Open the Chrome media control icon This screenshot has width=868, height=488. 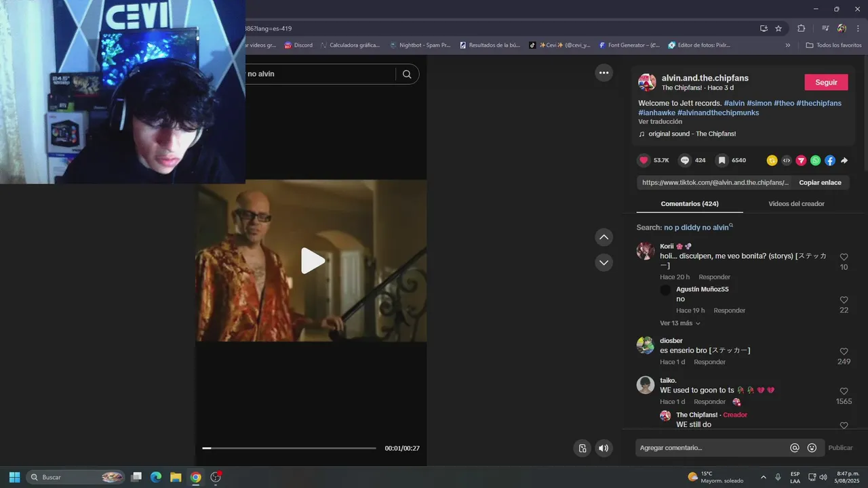(x=825, y=28)
